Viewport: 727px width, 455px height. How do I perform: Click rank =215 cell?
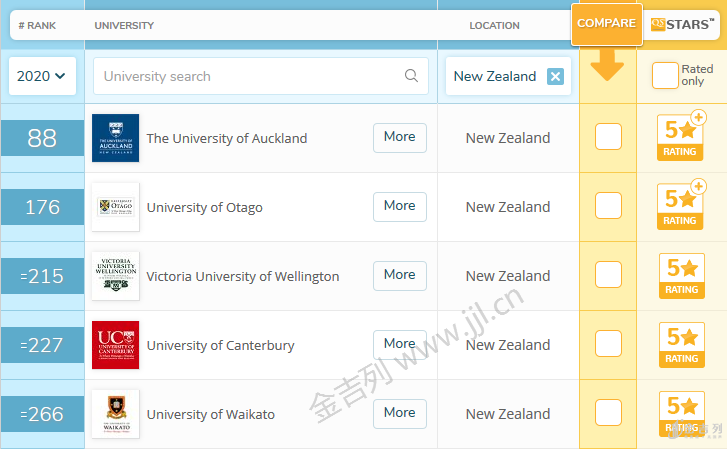[x=42, y=276]
